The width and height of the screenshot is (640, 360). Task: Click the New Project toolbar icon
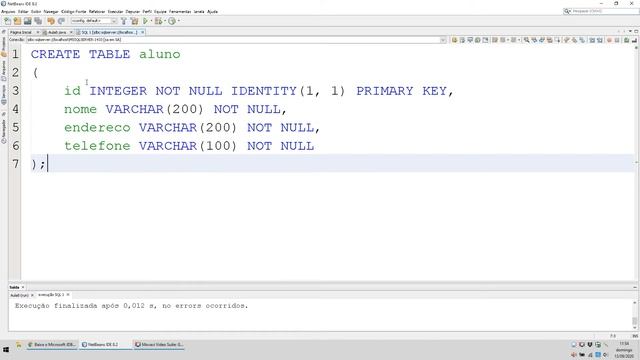17,21
